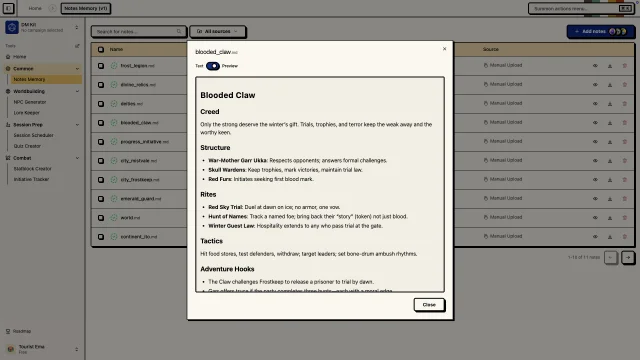Click the Home breadcrumb link
This screenshot has height=360, width=640.
point(35,8)
